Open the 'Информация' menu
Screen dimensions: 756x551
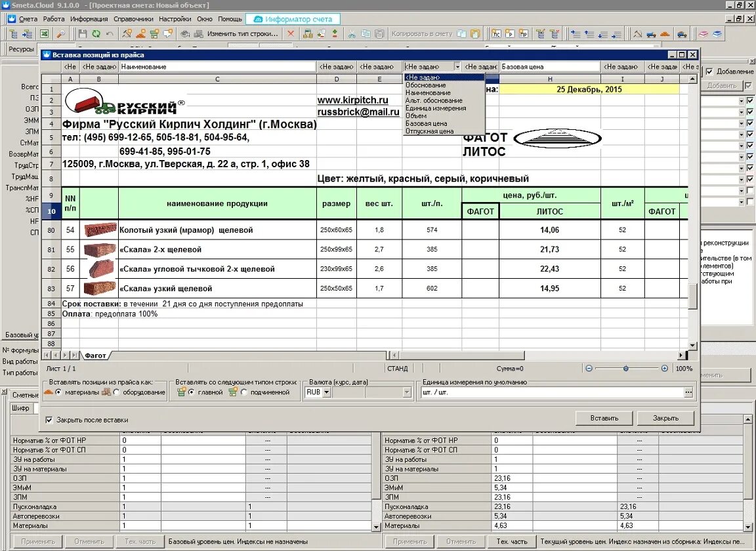click(x=89, y=19)
